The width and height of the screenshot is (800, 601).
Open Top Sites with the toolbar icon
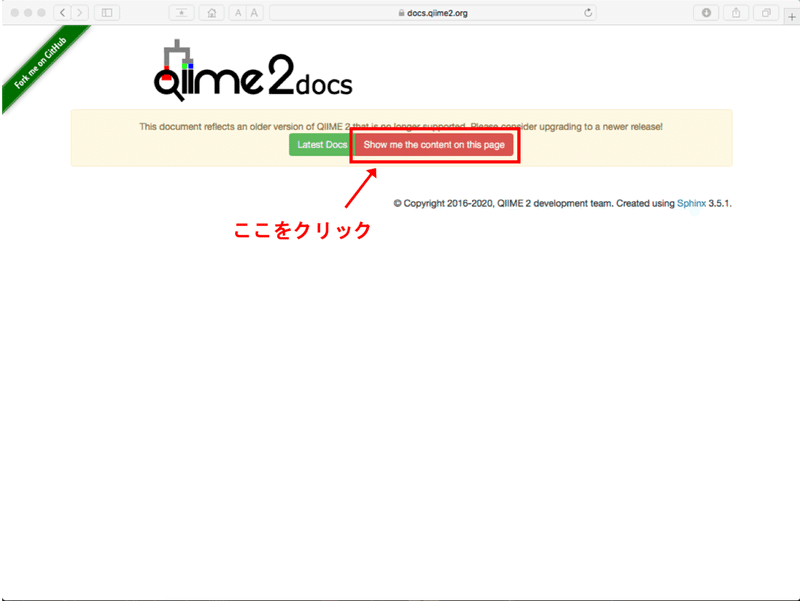181,13
